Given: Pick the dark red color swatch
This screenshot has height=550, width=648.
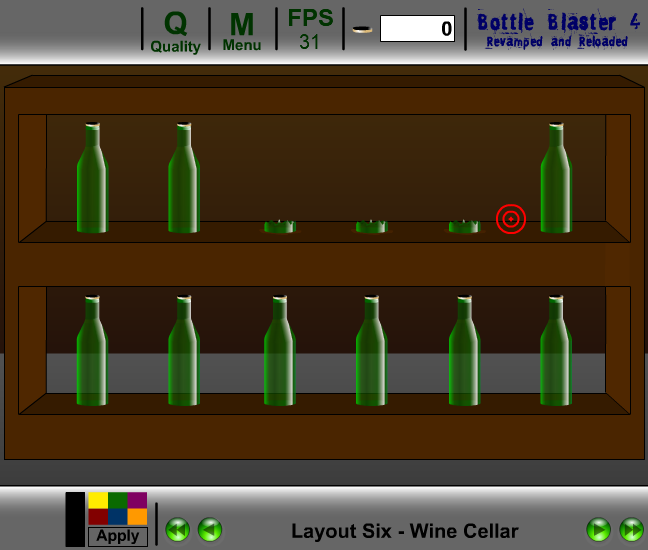Looking at the screenshot, I should point(98,517).
